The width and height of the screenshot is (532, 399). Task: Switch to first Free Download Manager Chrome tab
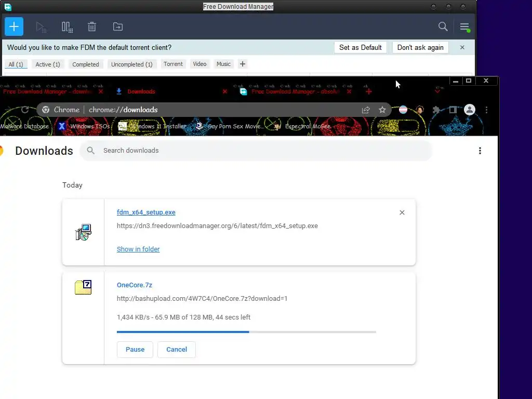pos(47,91)
